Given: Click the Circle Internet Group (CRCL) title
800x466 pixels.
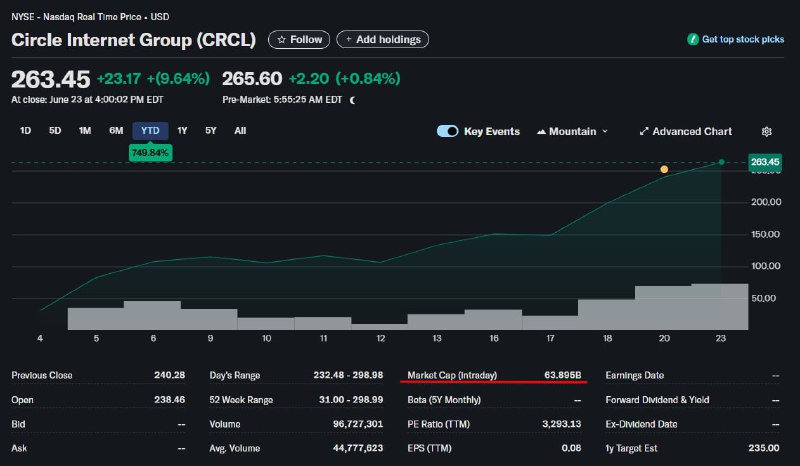Looking at the screenshot, I should 134,40.
